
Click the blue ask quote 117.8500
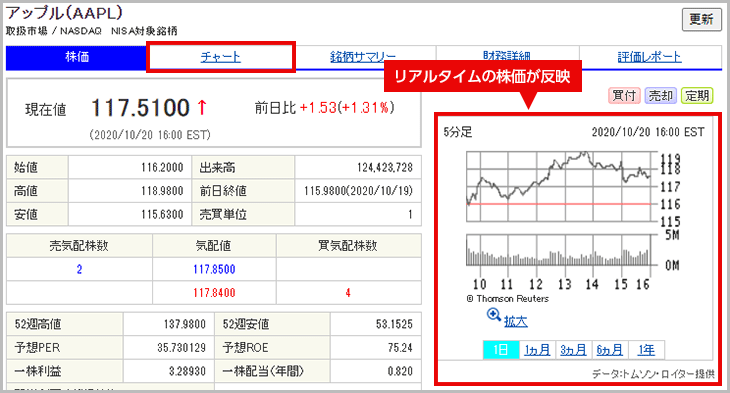coord(214,269)
